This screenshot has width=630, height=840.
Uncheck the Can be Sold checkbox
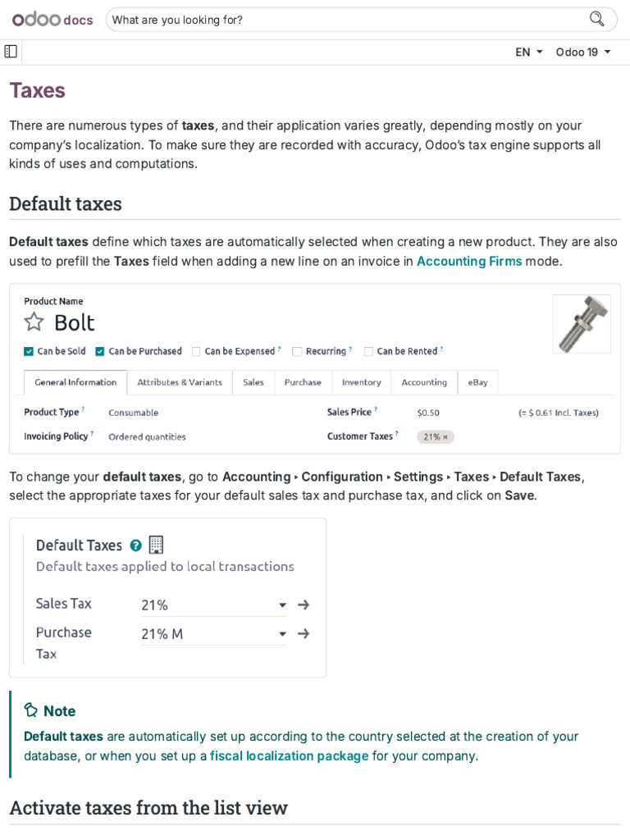click(x=29, y=351)
